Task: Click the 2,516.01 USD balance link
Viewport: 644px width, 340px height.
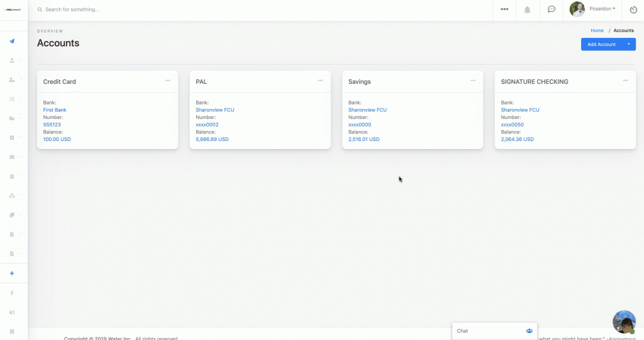Action: 364,139
